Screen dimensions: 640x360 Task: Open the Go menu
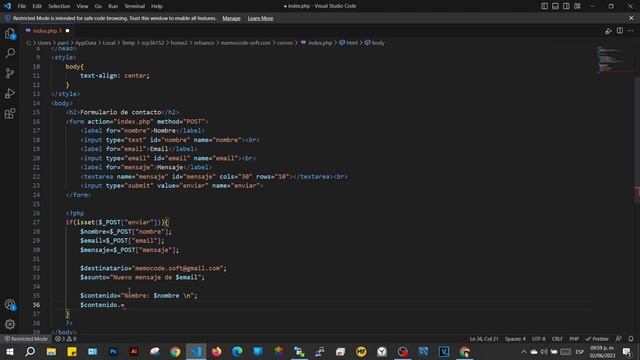[98, 6]
